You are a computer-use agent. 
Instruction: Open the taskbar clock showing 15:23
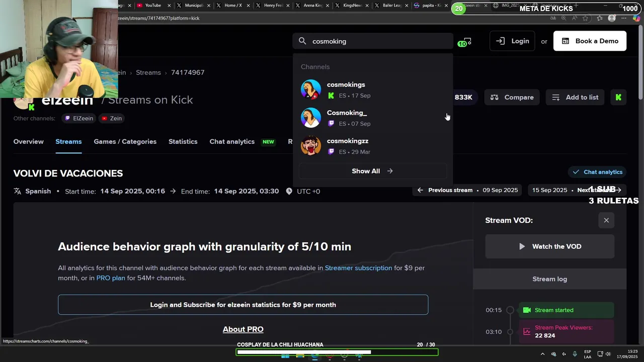tap(627, 354)
